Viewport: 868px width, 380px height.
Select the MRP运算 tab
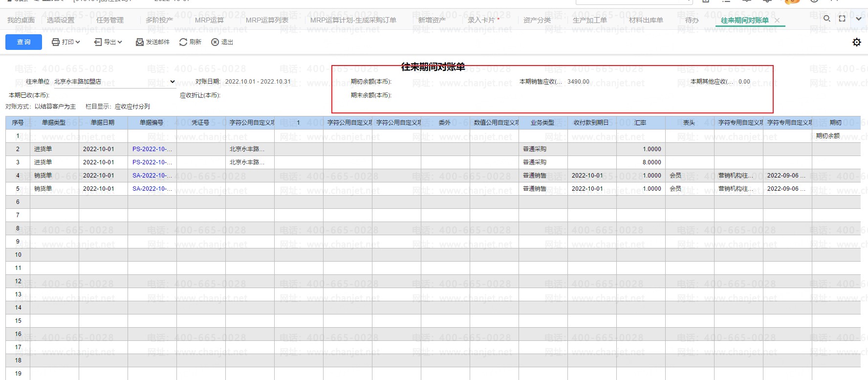pos(209,20)
